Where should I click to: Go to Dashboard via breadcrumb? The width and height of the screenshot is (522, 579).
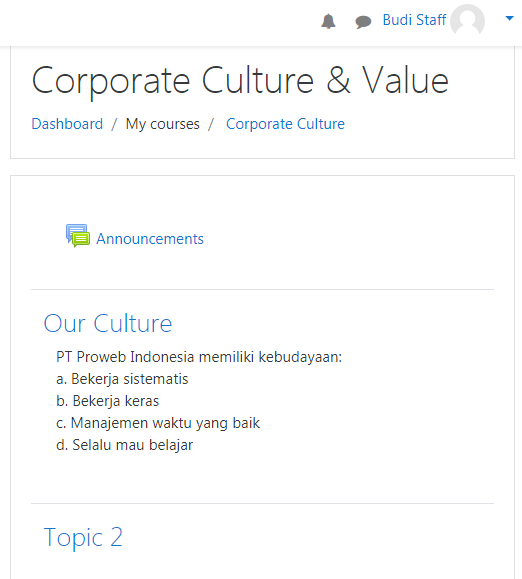coord(67,124)
